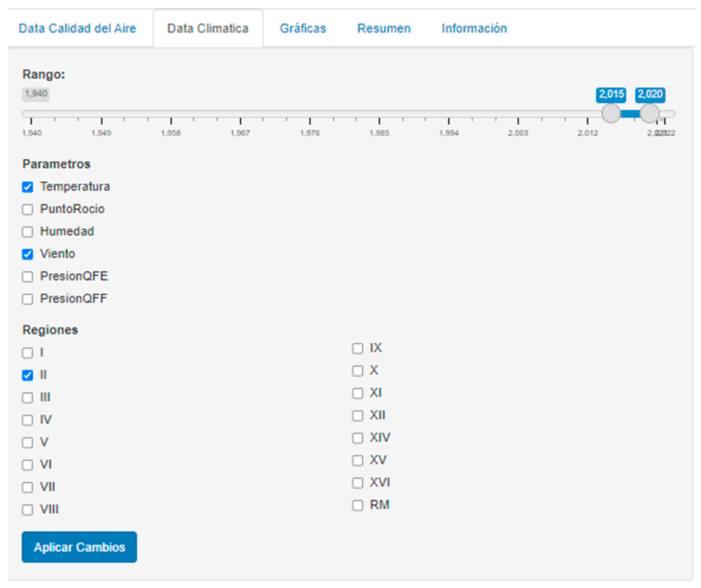Disable the Viento checkbox
The height and width of the screenshot is (588, 701).
tap(27, 254)
